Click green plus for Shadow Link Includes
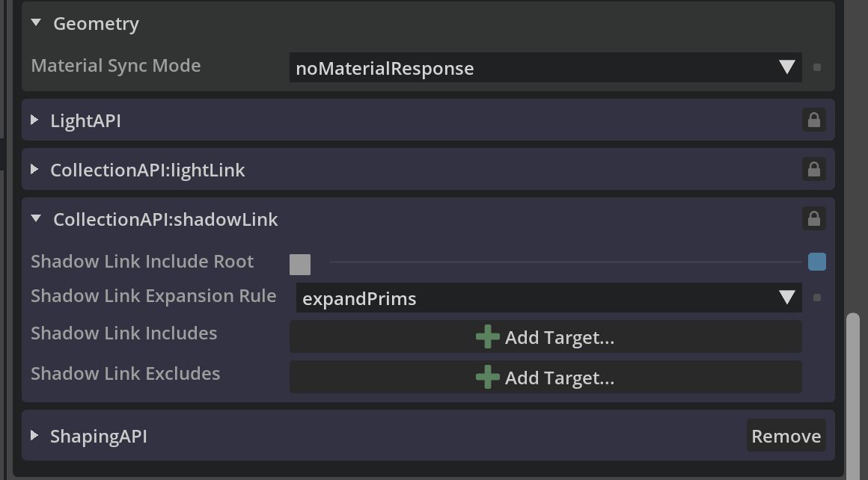 point(487,337)
